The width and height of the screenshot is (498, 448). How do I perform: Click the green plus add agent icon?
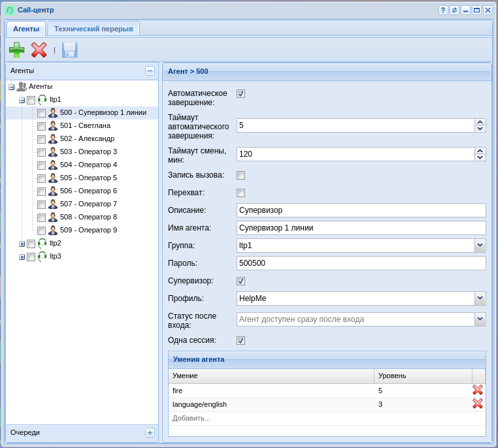(x=16, y=50)
